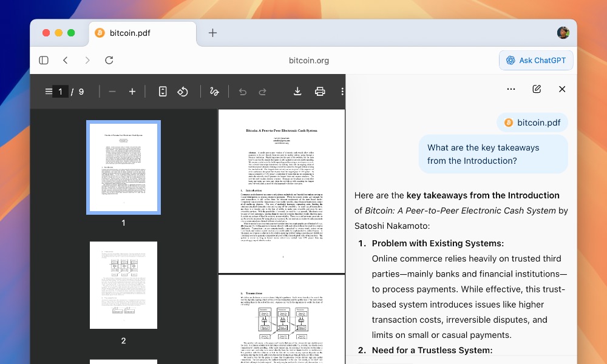Viewport: 607px width, 364px height.
Task: Open a new browser tab
Action: 212,33
